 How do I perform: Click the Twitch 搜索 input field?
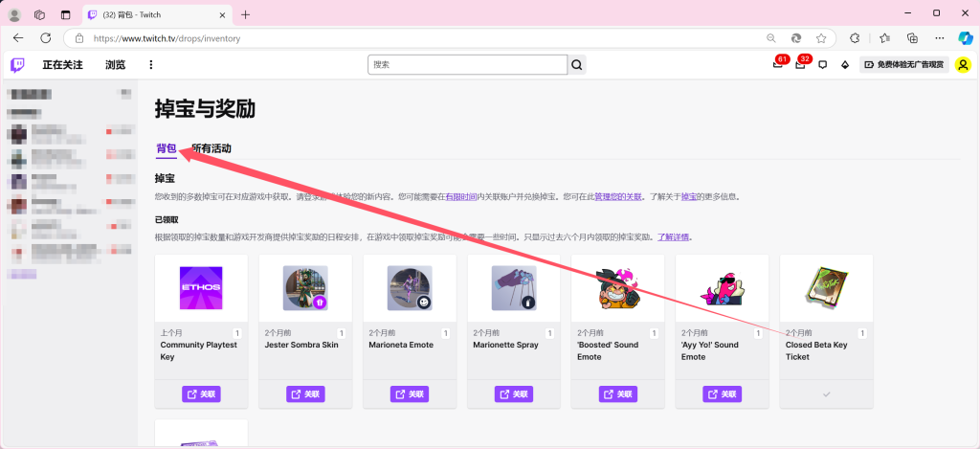click(466, 65)
